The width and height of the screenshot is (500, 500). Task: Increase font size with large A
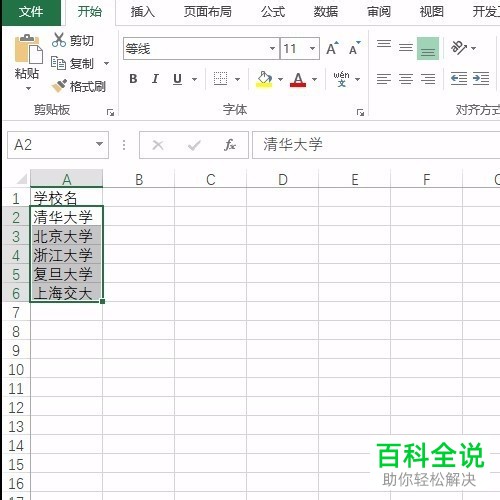pos(332,49)
